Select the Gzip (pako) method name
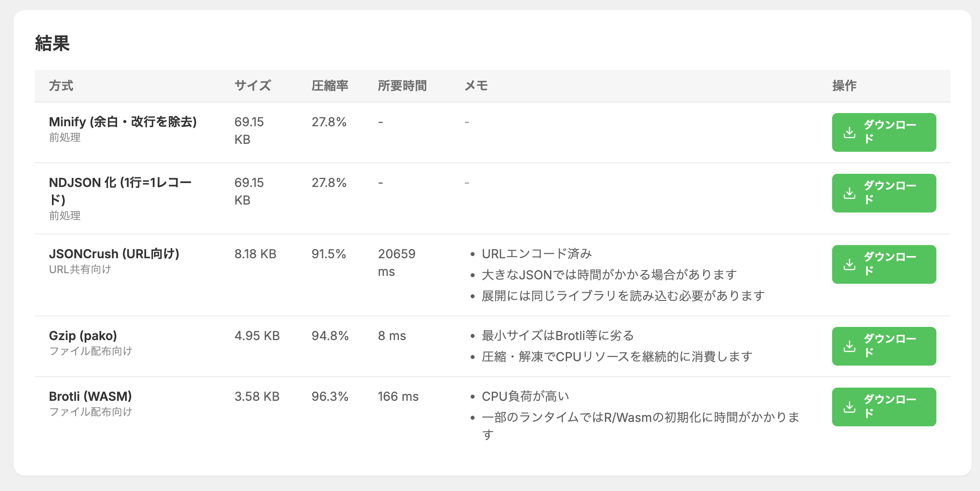 83,336
